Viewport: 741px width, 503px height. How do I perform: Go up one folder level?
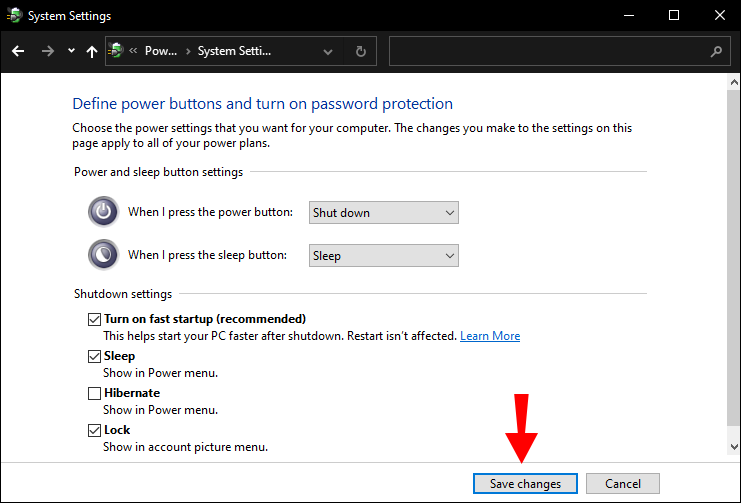[92, 51]
